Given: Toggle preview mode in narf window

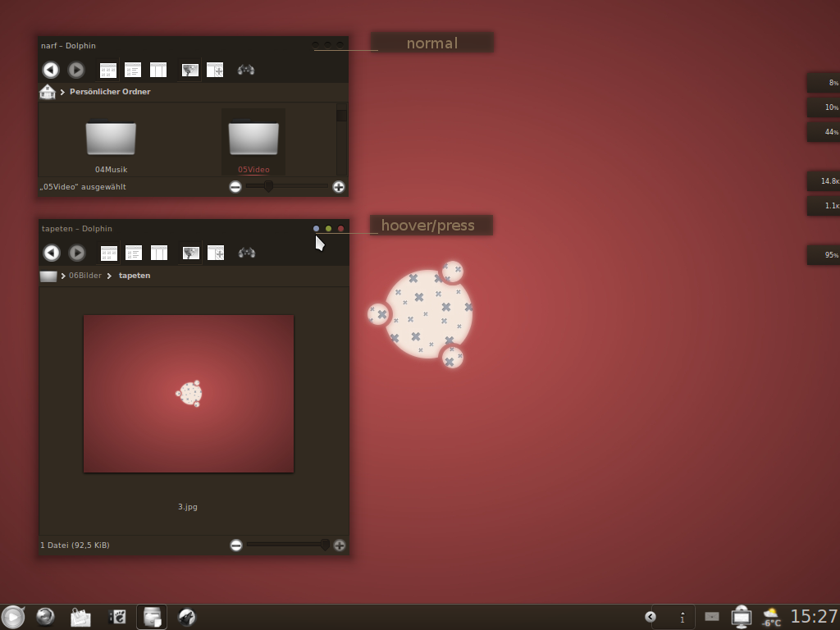Looking at the screenshot, I should (x=190, y=71).
